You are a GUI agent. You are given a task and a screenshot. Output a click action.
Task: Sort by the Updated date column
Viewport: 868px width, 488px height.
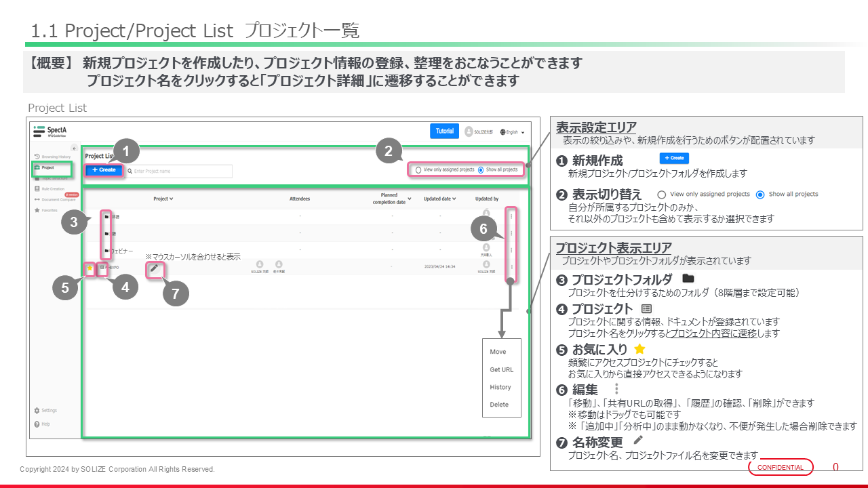pos(441,199)
